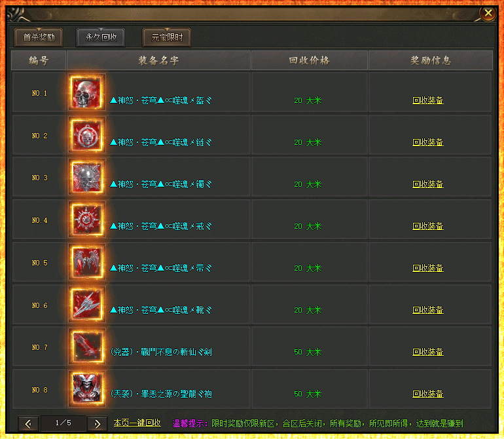Click 回收装备 for the NO.7 sword
This screenshot has height=439, width=504.
click(428, 352)
